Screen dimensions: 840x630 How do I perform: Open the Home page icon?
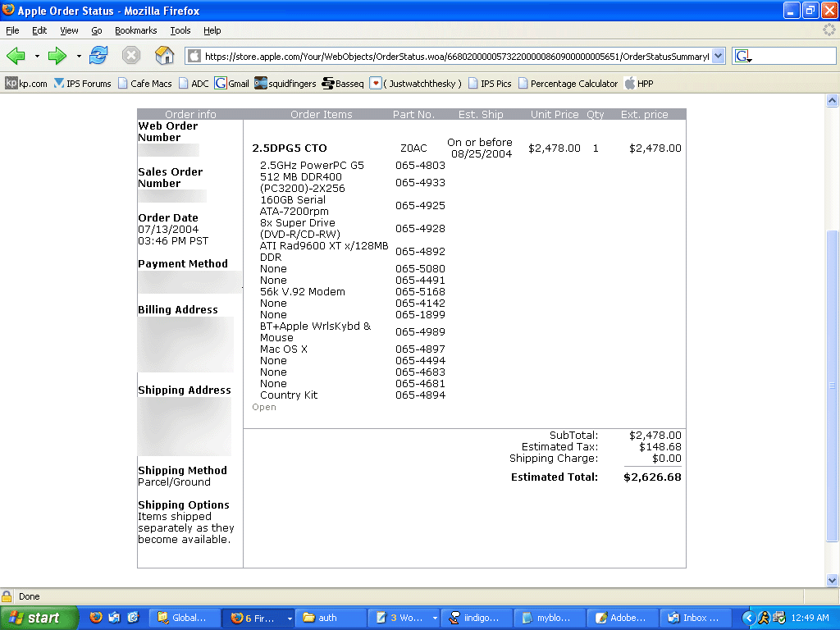point(164,55)
